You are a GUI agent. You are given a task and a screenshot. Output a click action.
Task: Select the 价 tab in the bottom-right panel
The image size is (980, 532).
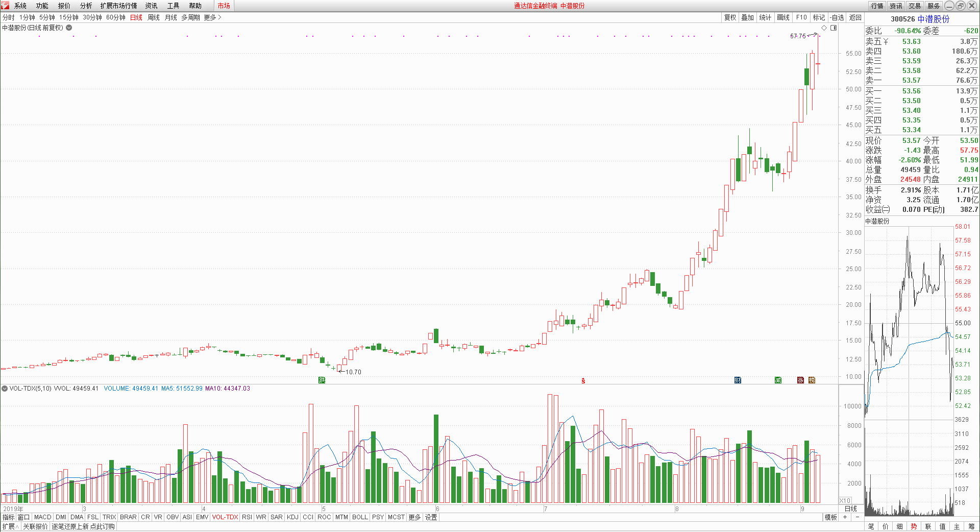[x=885, y=526]
